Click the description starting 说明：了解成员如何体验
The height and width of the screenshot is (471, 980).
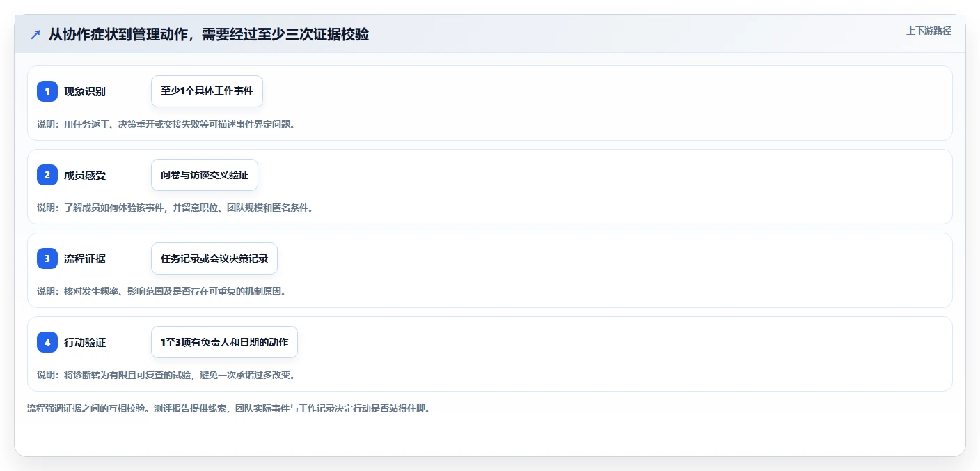pyautogui.click(x=175, y=208)
